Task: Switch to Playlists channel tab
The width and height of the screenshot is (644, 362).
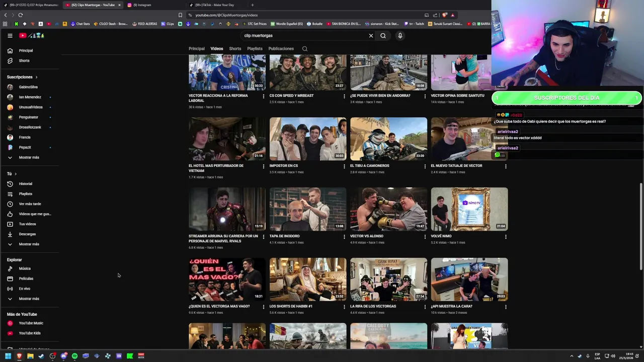Action: tap(255, 49)
